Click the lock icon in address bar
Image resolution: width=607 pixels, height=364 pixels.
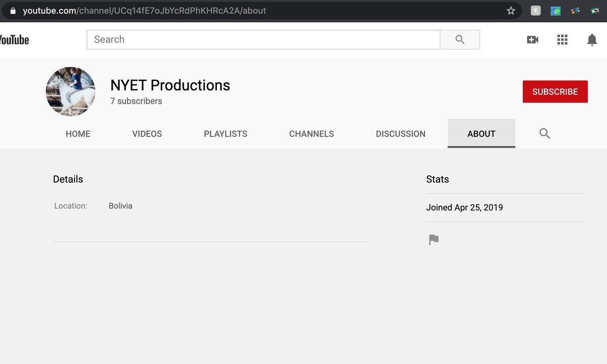pyautogui.click(x=13, y=11)
